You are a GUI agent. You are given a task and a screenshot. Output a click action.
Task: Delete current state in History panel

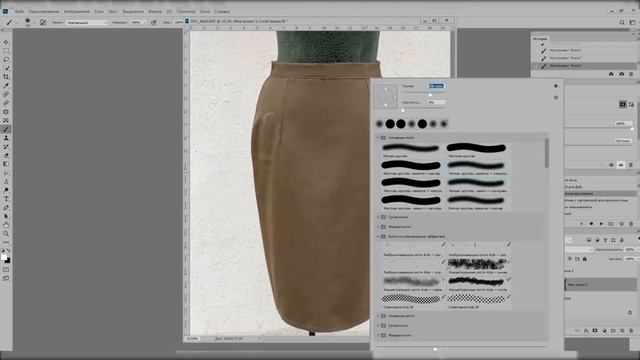click(x=631, y=74)
